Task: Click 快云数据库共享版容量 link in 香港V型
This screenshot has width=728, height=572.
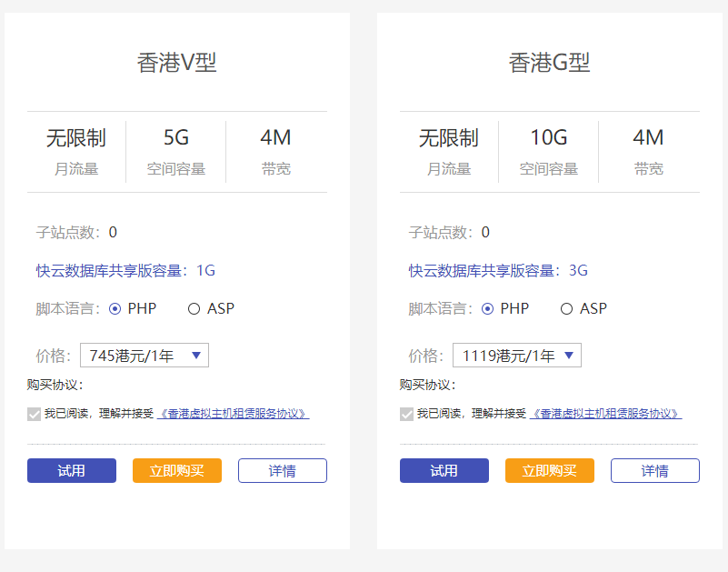Action: click(x=111, y=270)
